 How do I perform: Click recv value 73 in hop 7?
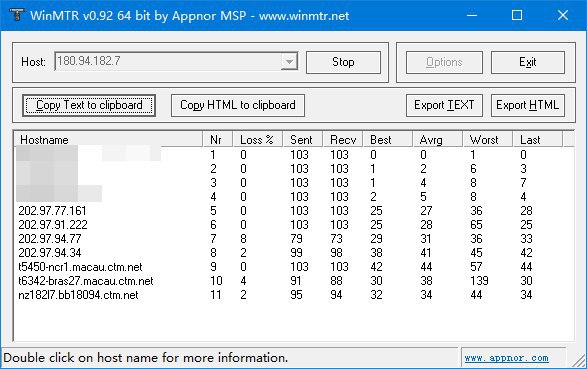tap(336, 239)
